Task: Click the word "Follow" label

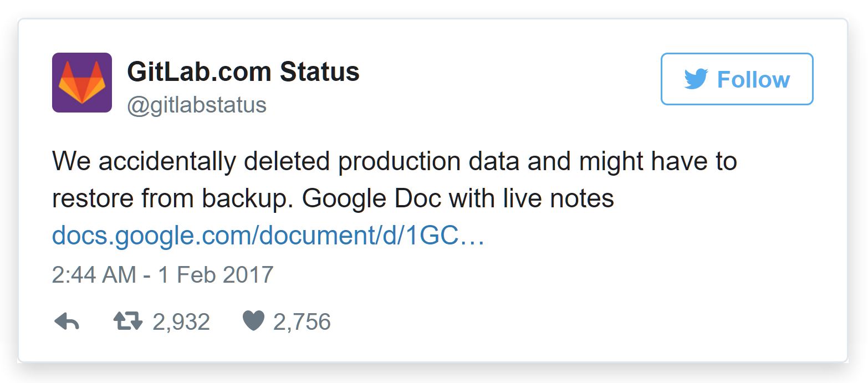Action: coord(753,80)
